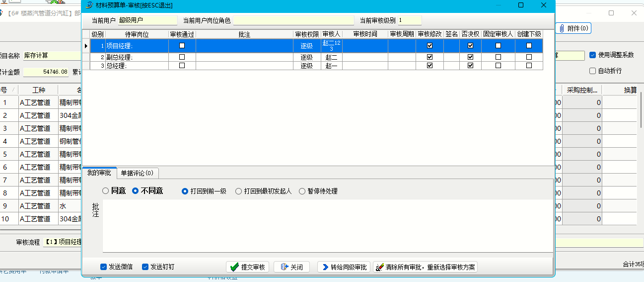Click the row indicator arrow beside 项目经理
This screenshot has height=282, width=644.
tap(86, 46)
